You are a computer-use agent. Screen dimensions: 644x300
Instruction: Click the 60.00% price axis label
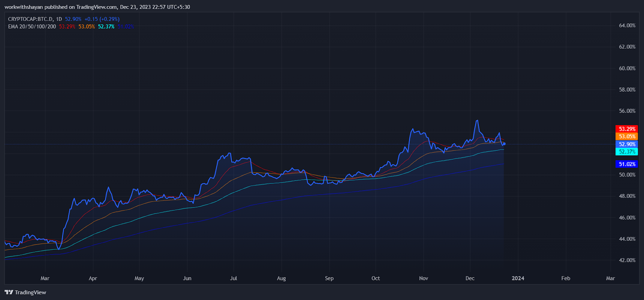click(627, 68)
